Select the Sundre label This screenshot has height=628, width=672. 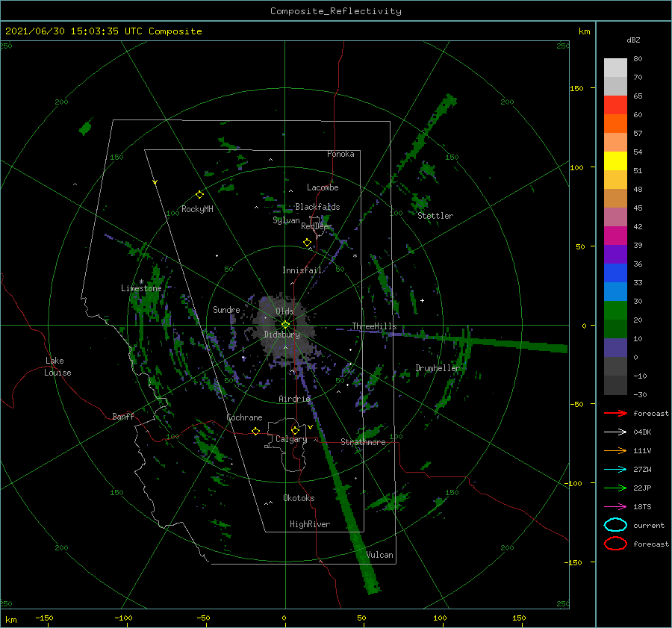(226, 309)
